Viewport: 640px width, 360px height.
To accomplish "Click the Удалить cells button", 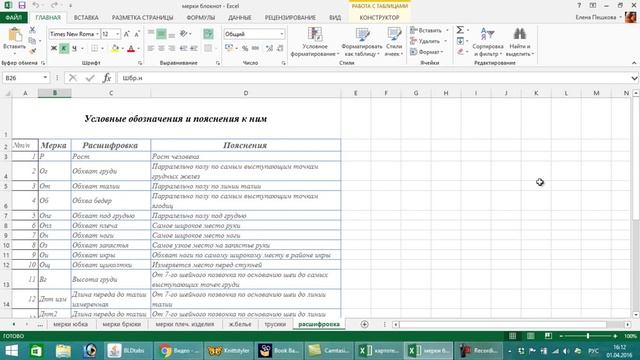I will point(429,41).
